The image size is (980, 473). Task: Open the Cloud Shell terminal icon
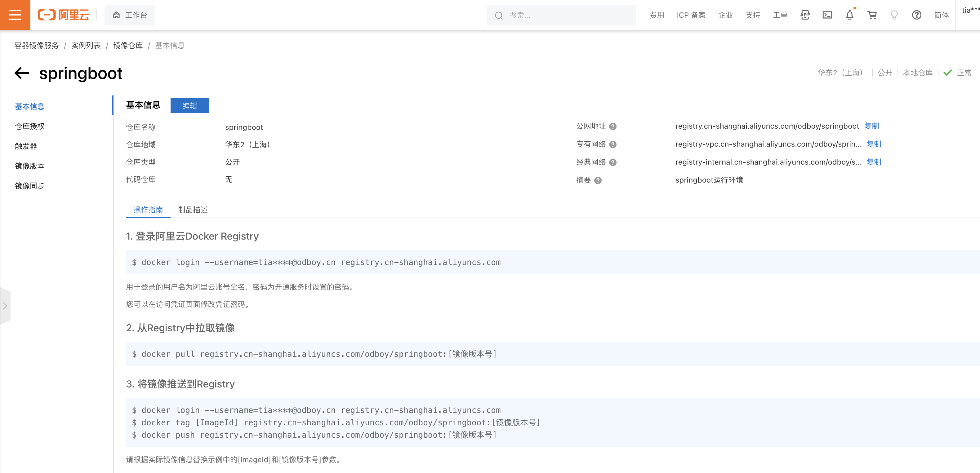(x=827, y=15)
